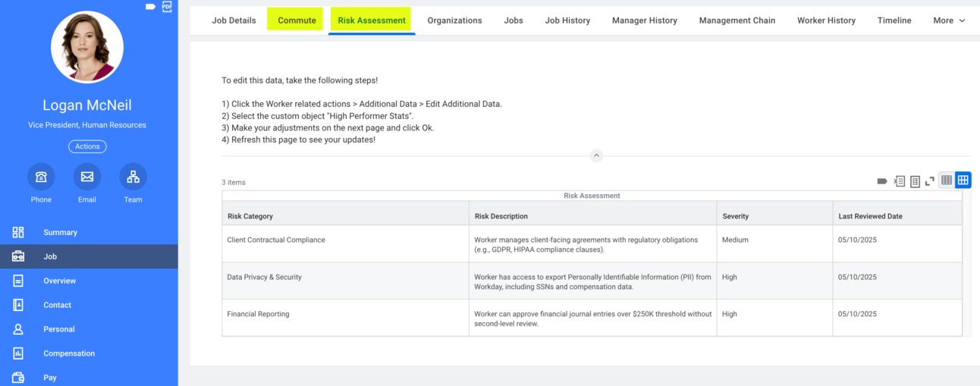Click the tag icon above the table
980x386 pixels.
tap(882, 181)
